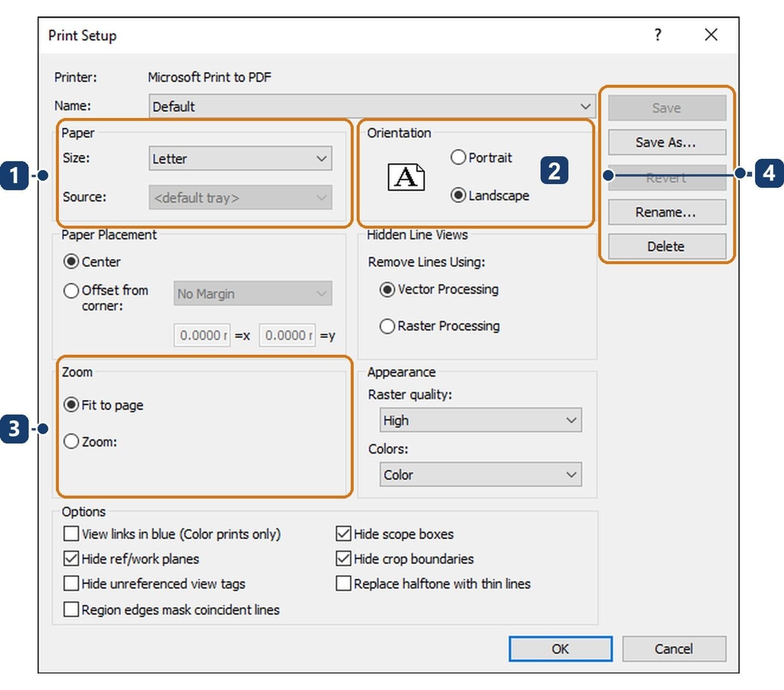Screen dimensions: 784x690
Task: Click the Save As... button
Action: (667, 142)
